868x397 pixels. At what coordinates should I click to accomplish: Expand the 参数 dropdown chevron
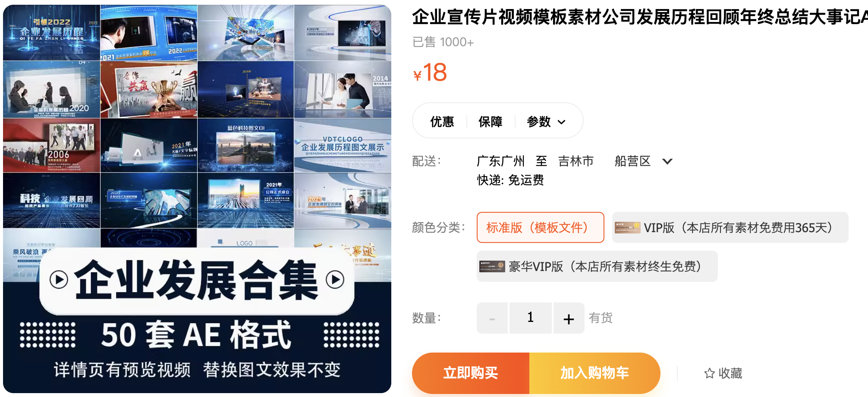click(x=562, y=122)
